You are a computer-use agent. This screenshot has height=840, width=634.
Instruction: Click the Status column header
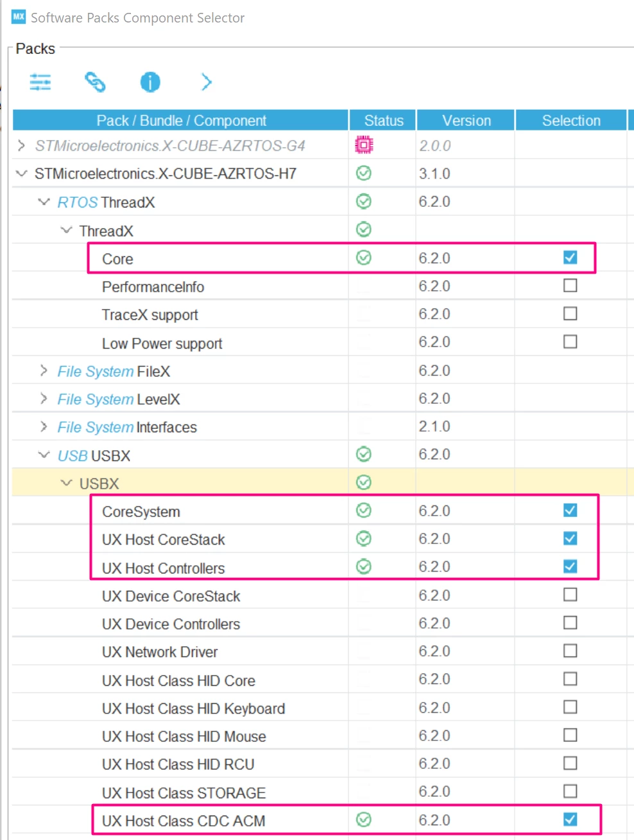tap(383, 120)
